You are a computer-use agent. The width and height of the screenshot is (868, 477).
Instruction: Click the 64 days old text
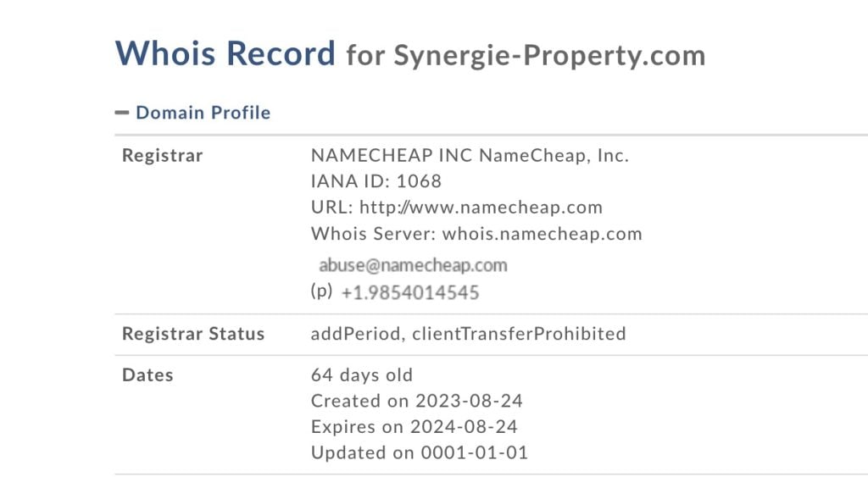362,374
